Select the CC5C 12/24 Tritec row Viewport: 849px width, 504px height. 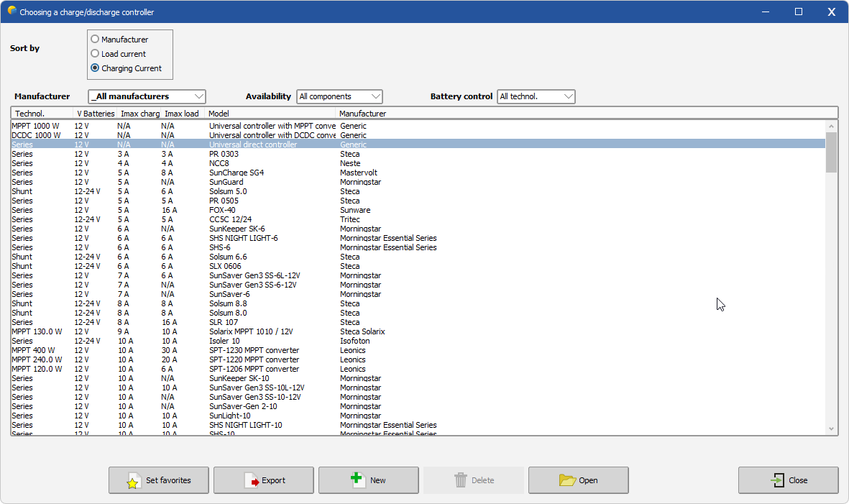pyautogui.click(x=418, y=219)
